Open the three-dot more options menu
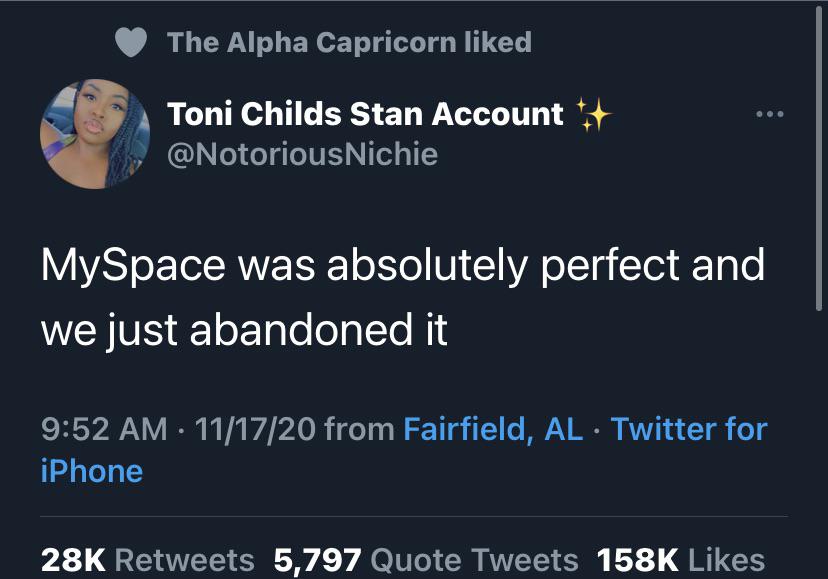828x579 pixels. pos(768,114)
